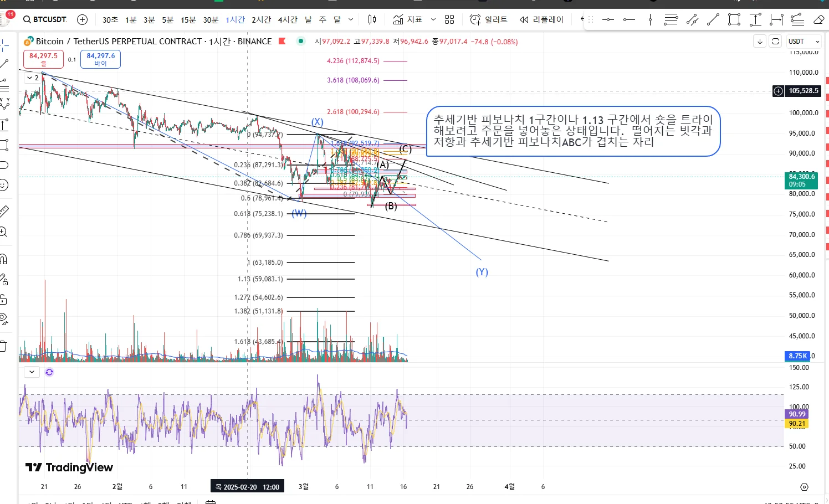Image resolution: width=829 pixels, height=504 pixels.
Task: Click the red flag next to BINANCE
Action: point(282,41)
